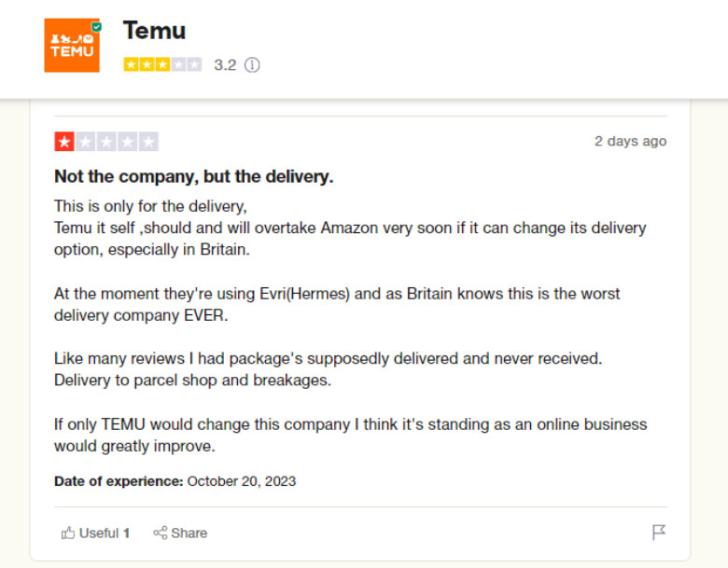The image size is (728, 568).
Task: Click the green verified badge on the logo
Action: [x=96, y=27]
